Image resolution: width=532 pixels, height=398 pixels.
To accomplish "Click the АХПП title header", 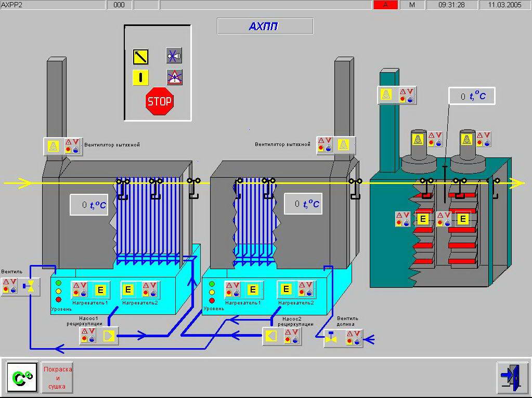I will tap(265, 26).
